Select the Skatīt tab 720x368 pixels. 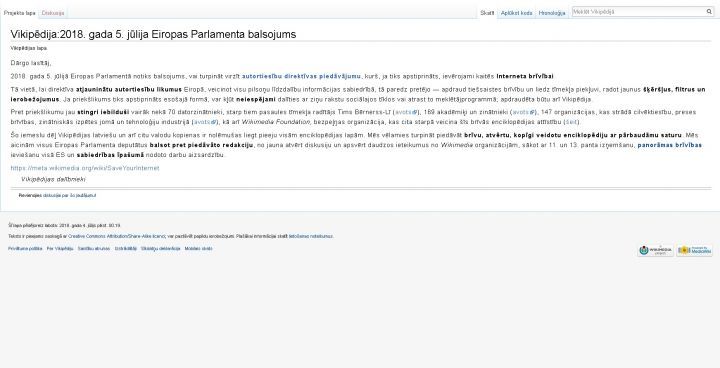[487, 13]
